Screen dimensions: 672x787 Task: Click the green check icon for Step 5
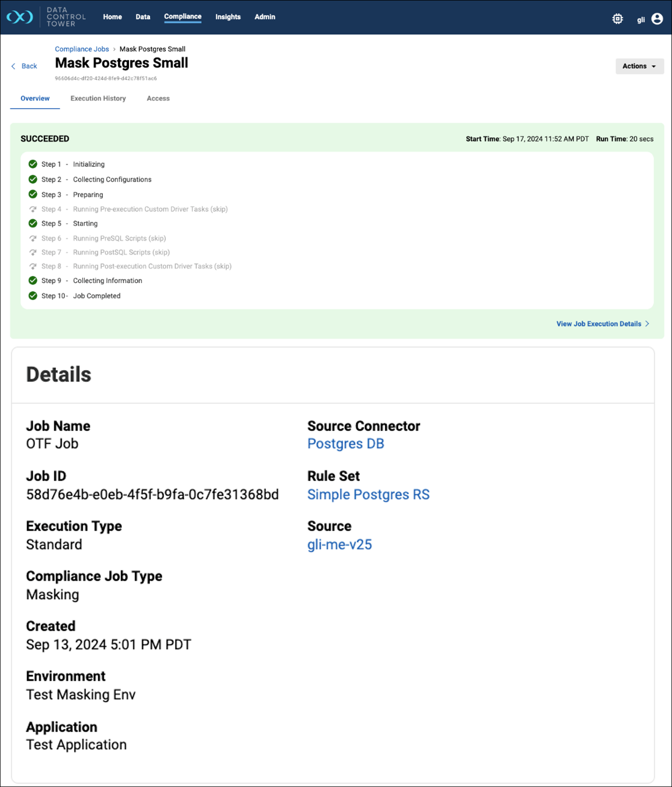pyautogui.click(x=33, y=223)
